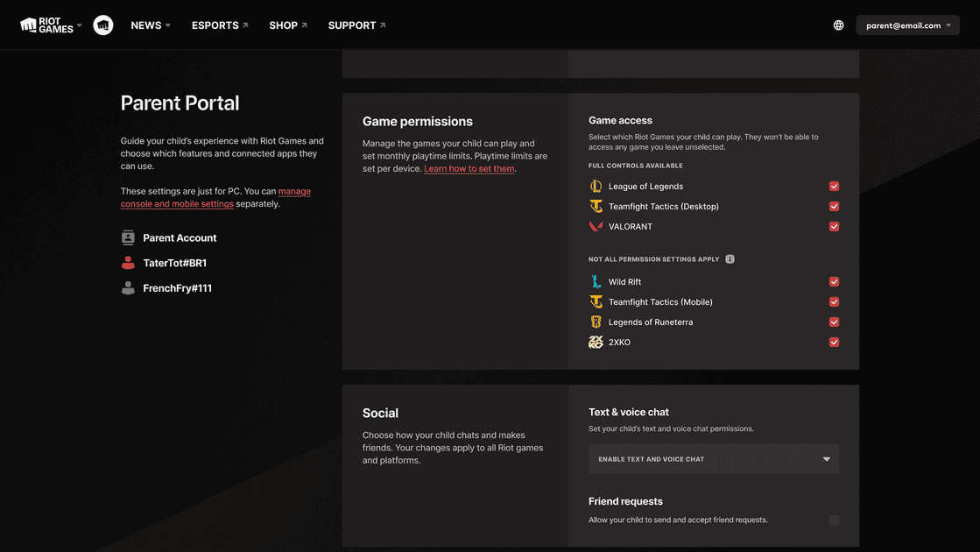Uncheck Teamfight Tactics (Desktop) access
980x552 pixels.
click(x=834, y=206)
